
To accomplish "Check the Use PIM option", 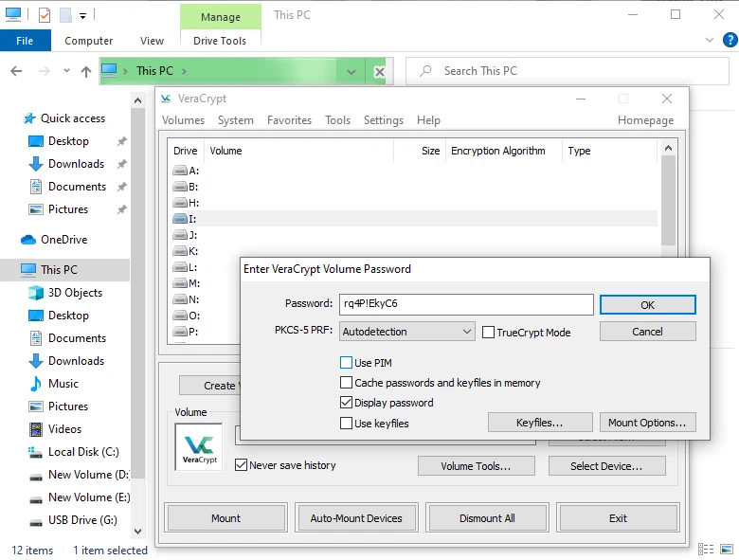I will point(346,363).
